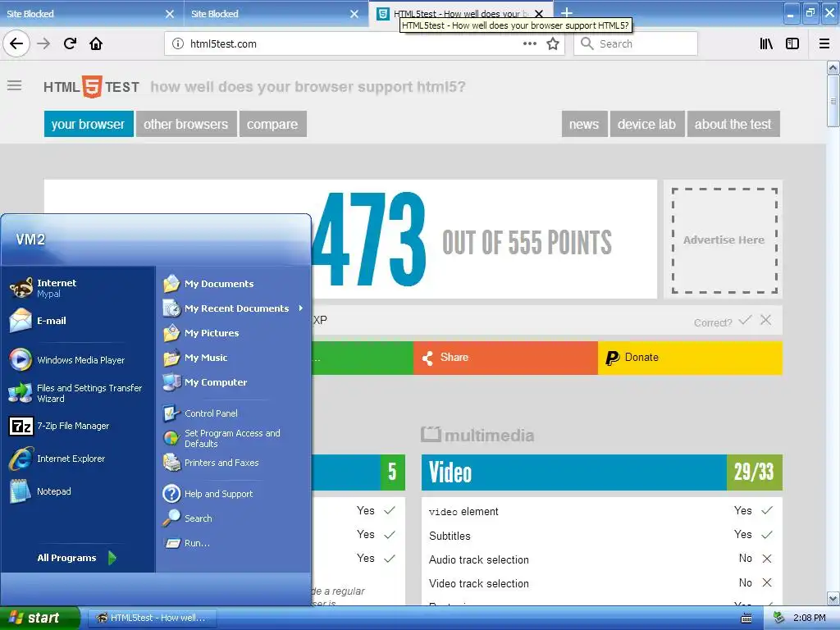This screenshot has width=840, height=630.
Task: Click the Start button
Action: coord(40,618)
